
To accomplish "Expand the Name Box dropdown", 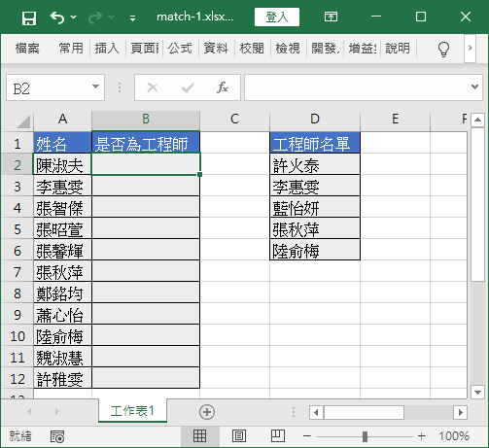I will tap(95, 86).
